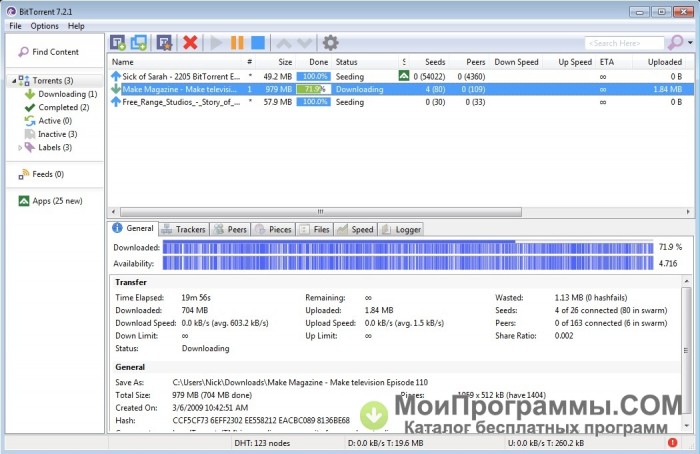
Task: Click Make Magazine 71.9% progress bar
Action: [x=313, y=89]
